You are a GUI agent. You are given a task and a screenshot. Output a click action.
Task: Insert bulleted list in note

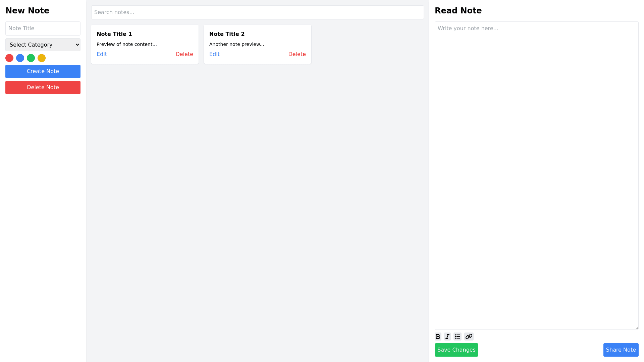(458, 337)
